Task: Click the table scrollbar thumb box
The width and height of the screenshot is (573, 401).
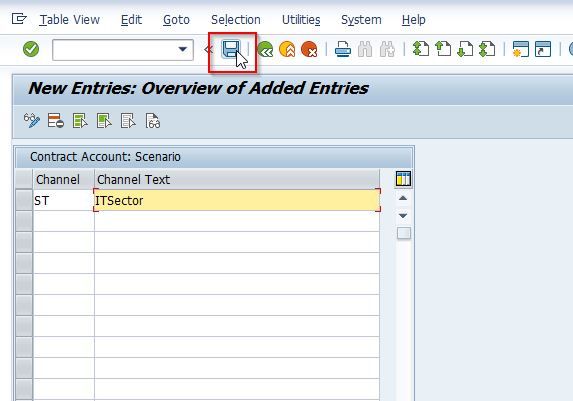Action: coord(404,233)
